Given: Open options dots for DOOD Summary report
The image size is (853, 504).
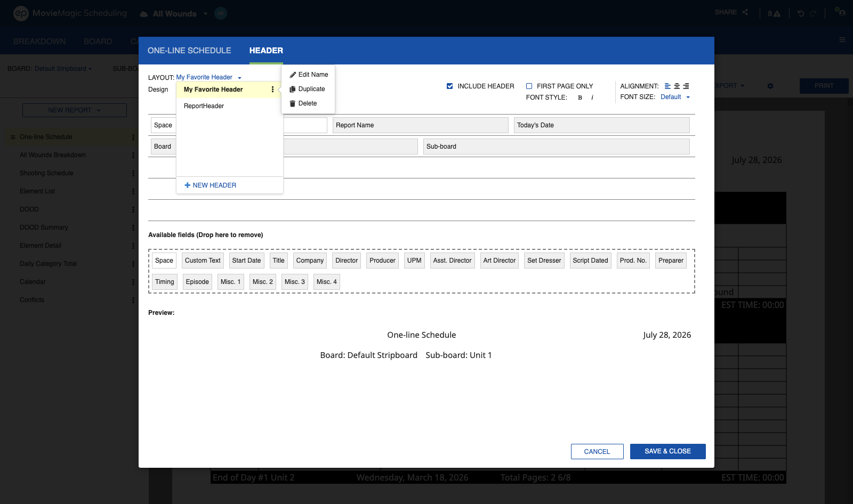Looking at the screenshot, I should coord(133,227).
